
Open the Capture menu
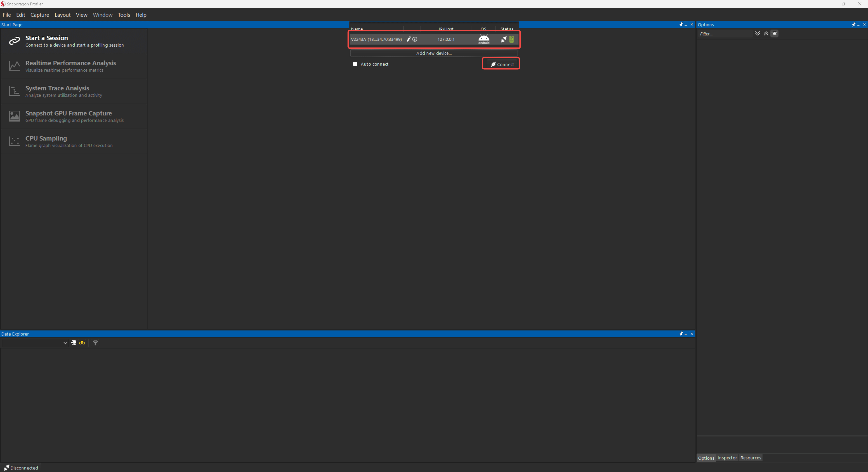(39, 15)
